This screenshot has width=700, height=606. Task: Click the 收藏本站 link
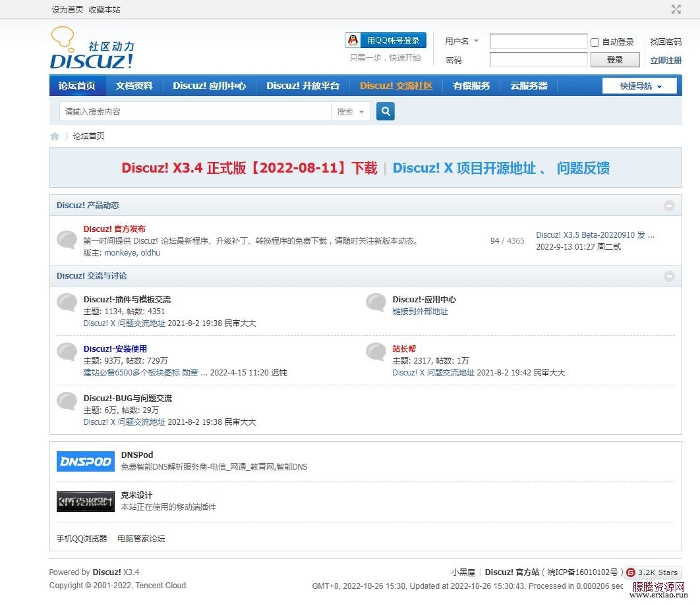tap(104, 9)
